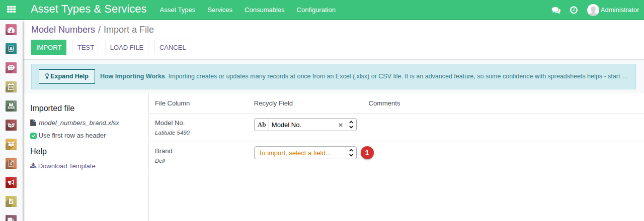This screenshot has width=644, height=221.
Task: Open the Model No. field dropdown
Action: [351, 125]
